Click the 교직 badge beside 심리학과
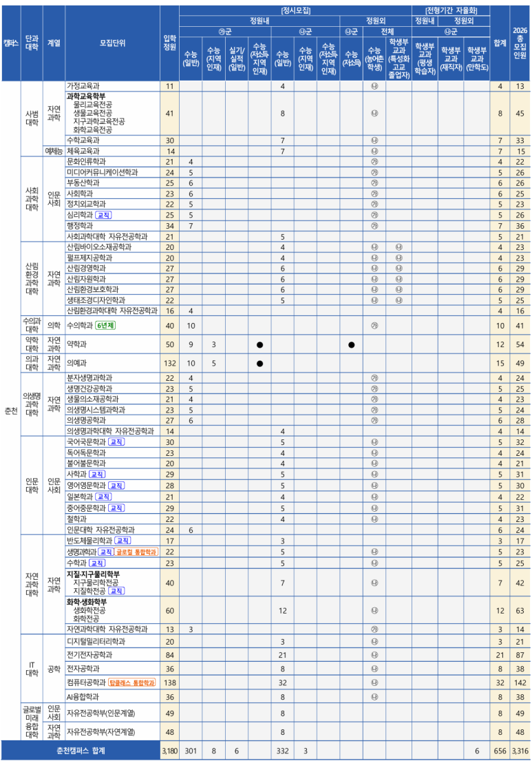This screenshot has width=532, height=761. point(103,215)
